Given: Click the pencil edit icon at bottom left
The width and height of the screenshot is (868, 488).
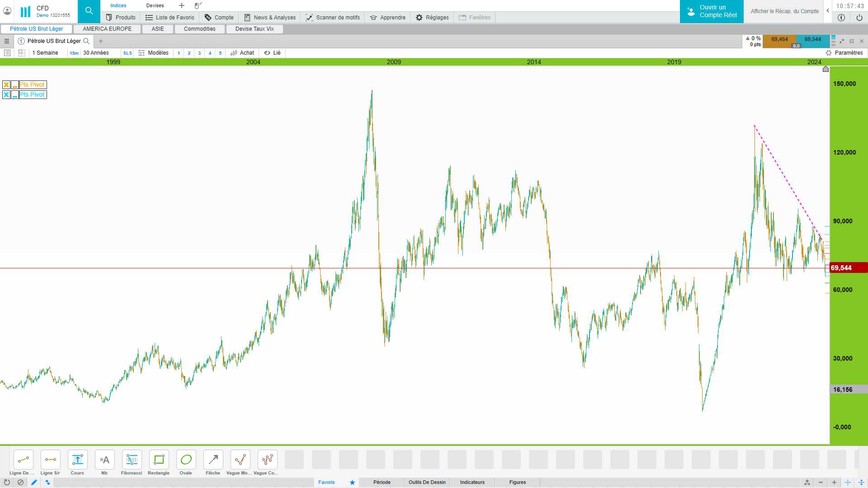Looking at the screenshot, I should [x=34, y=483].
